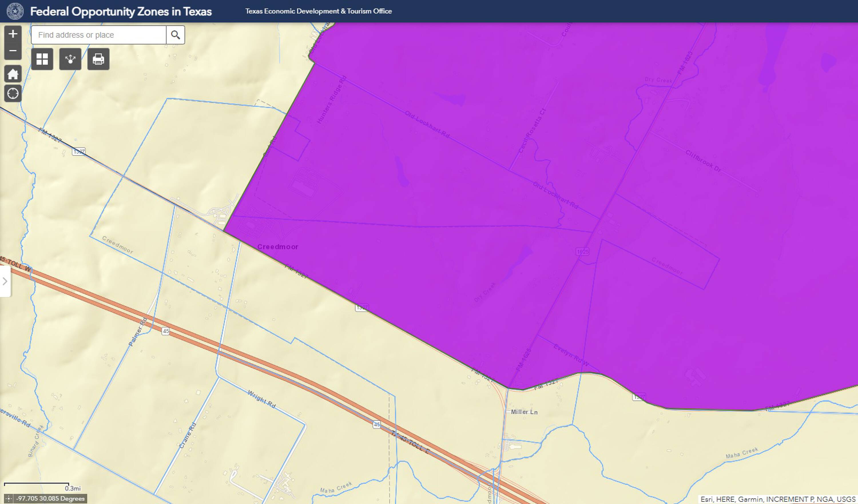Image resolution: width=858 pixels, height=504 pixels.
Task: Click the Texas state seal logo
Action: click(15, 11)
